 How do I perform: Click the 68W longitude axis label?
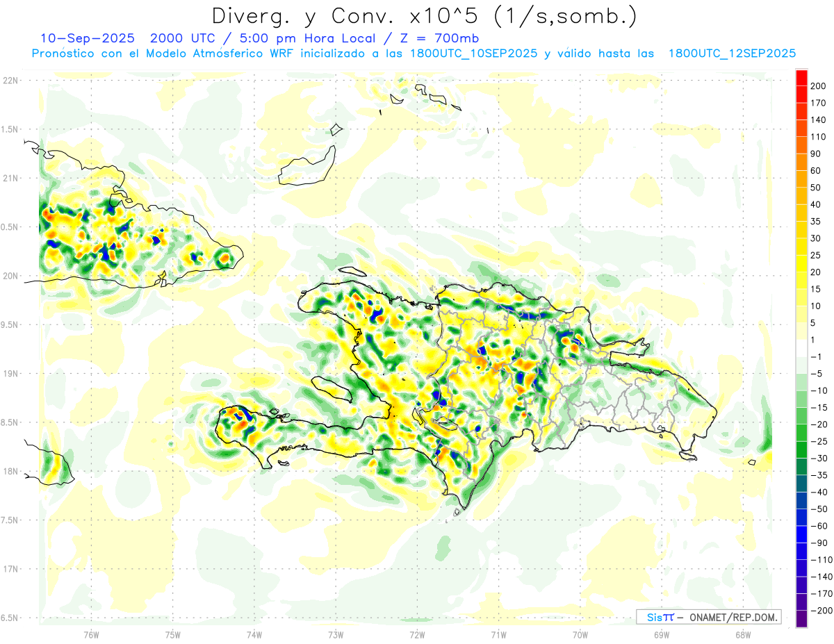click(743, 634)
